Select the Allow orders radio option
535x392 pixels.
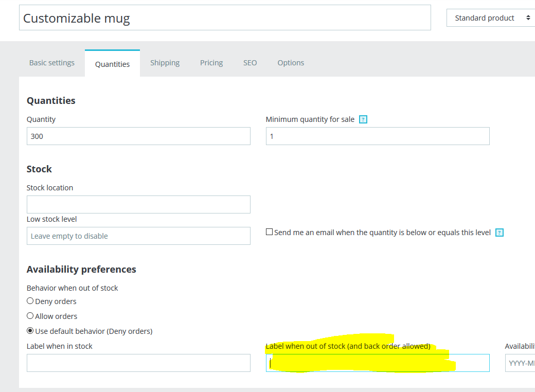tap(30, 316)
